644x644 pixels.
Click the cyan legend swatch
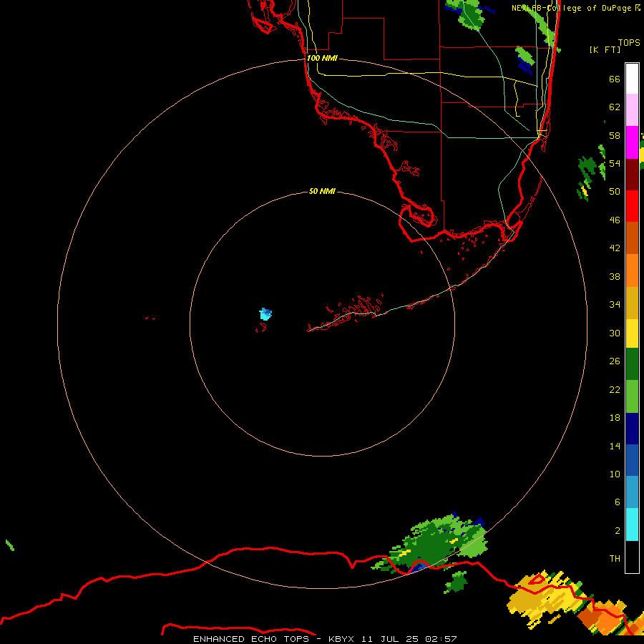[x=632, y=525]
